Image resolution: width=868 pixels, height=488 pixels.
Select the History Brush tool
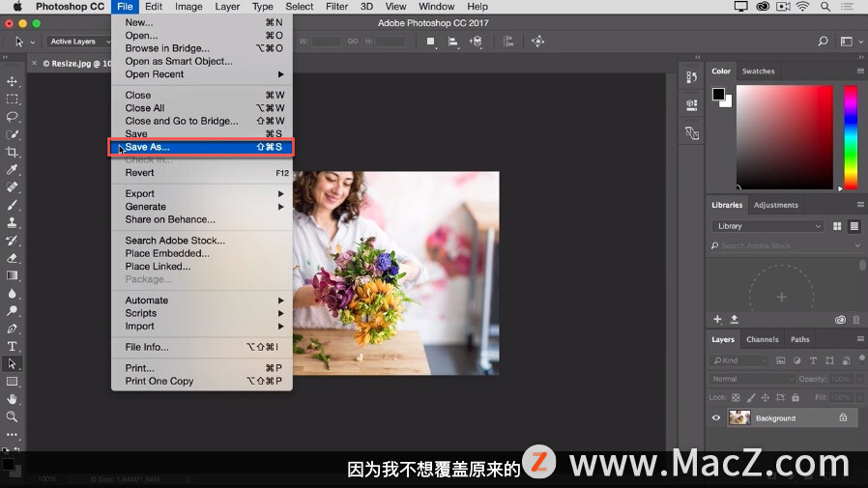(x=13, y=241)
